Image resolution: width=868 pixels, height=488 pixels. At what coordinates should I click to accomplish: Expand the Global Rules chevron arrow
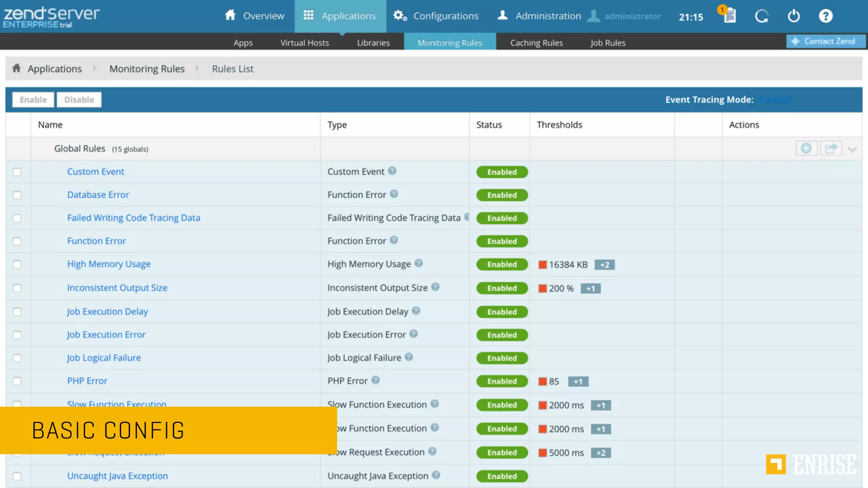[852, 150]
